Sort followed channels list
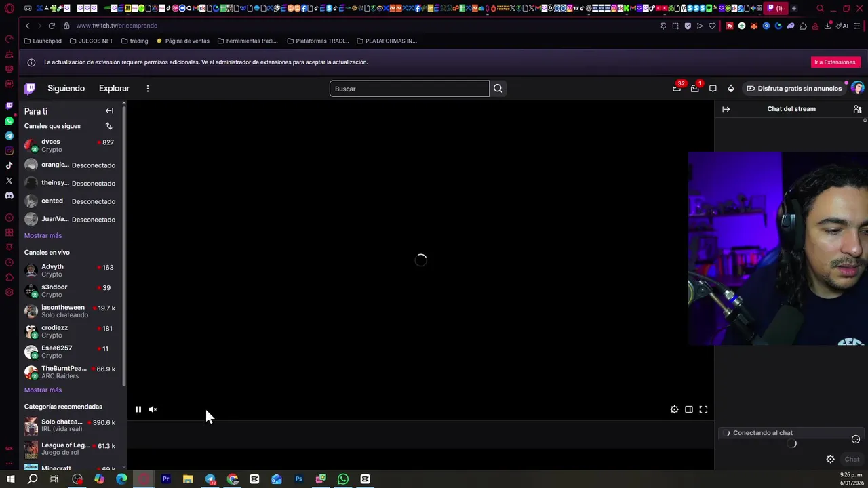Screen dimensions: 868x488 click(108, 126)
